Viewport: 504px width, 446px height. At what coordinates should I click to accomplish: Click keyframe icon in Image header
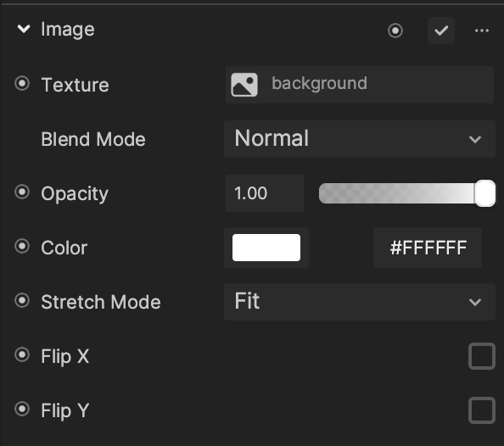(x=395, y=31)
